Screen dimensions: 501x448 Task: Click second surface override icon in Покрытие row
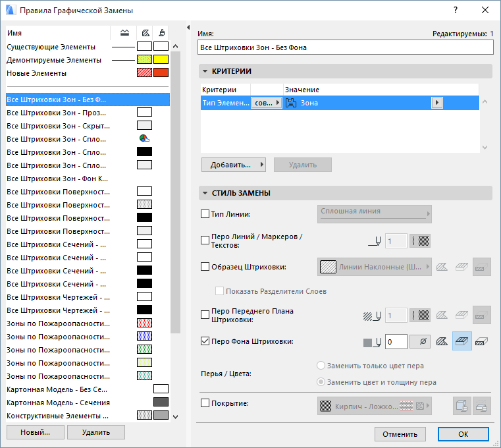point(481,406)
